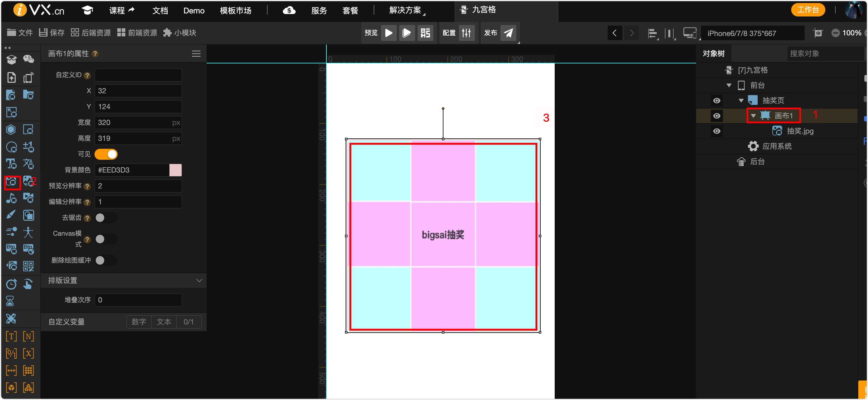The image size is (868, 400).
Task: Enable the 去锯齿 anti-aliasing toggle
Action: 105,218
